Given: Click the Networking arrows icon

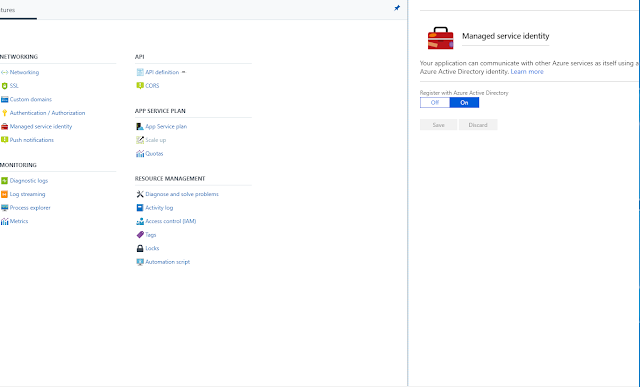Looking at the screenshot, I should [x=4, y=72].
